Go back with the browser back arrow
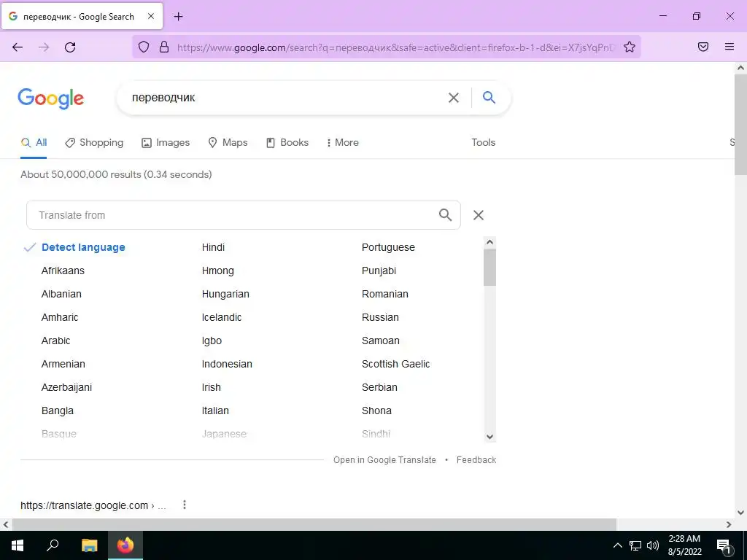 pos(18,47)
